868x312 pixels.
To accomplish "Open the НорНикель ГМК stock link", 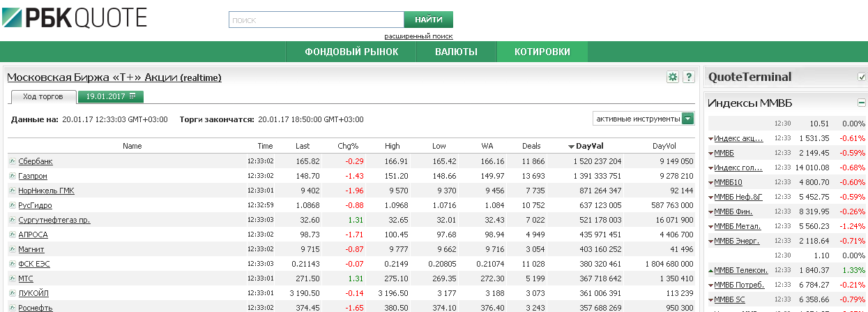I will [46, 191].
